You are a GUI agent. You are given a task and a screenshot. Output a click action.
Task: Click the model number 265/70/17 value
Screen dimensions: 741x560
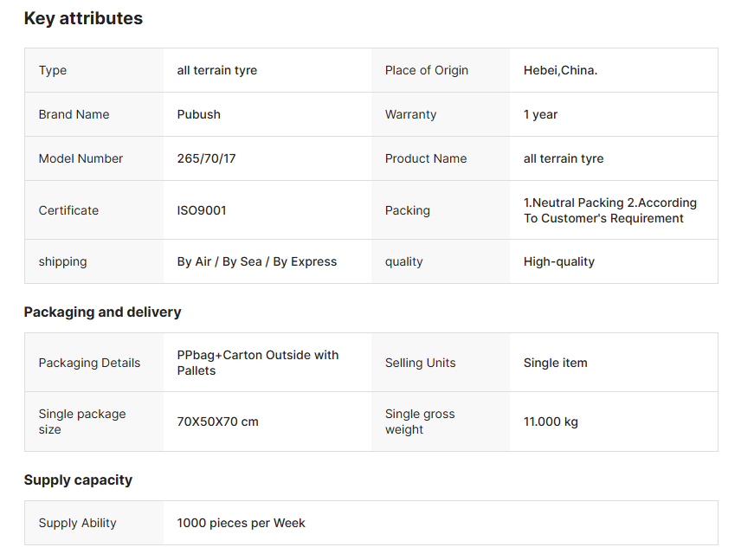click(x=206, y=158)
